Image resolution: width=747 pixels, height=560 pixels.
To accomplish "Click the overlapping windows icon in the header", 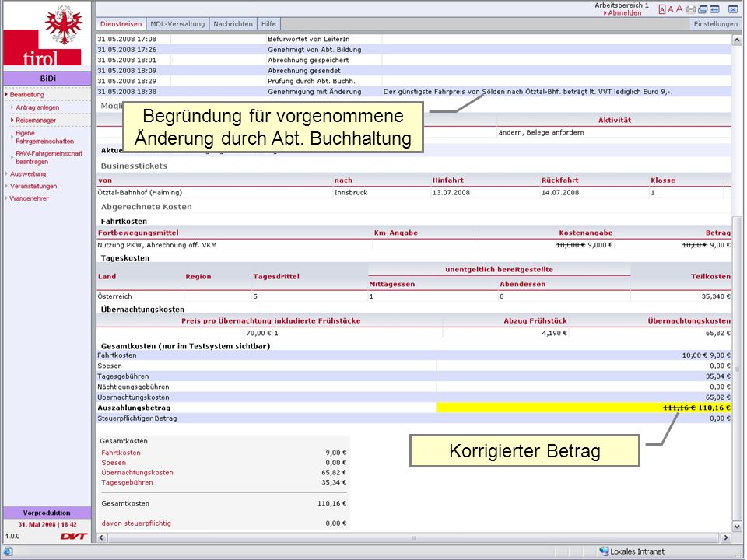I will (x=703, y=9).
